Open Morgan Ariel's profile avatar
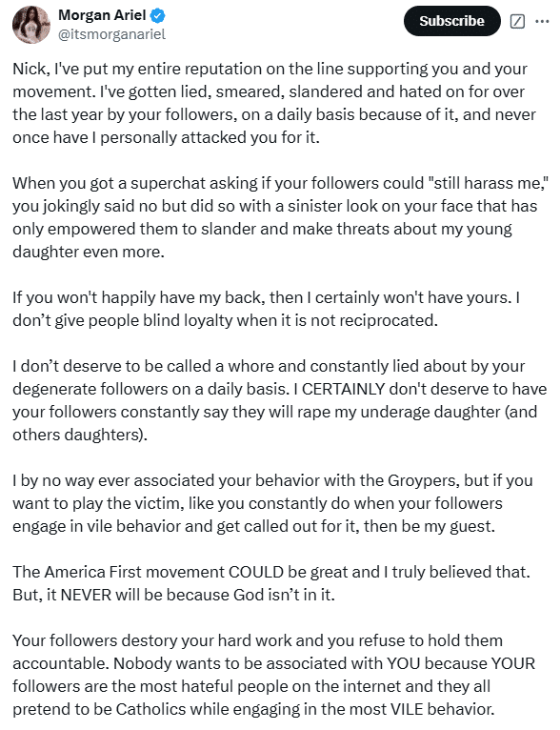The height and width of the screenshot is (730, 560). 31,25
